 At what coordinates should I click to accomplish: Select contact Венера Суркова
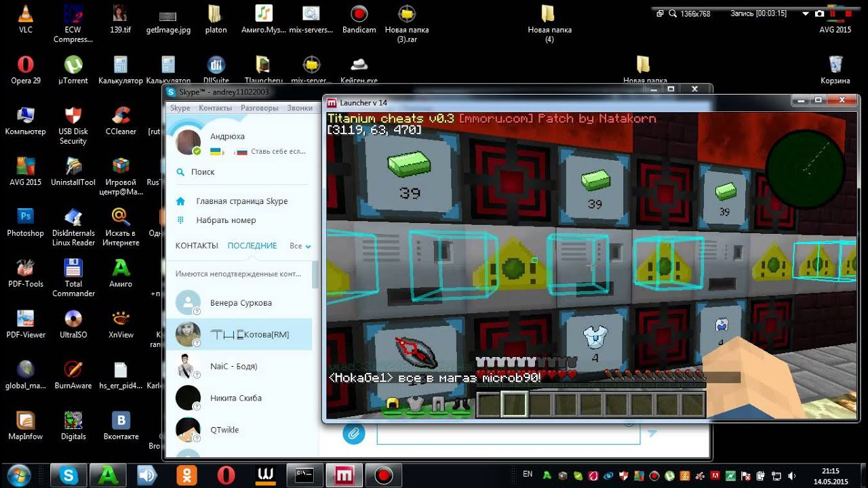point(239,303)
